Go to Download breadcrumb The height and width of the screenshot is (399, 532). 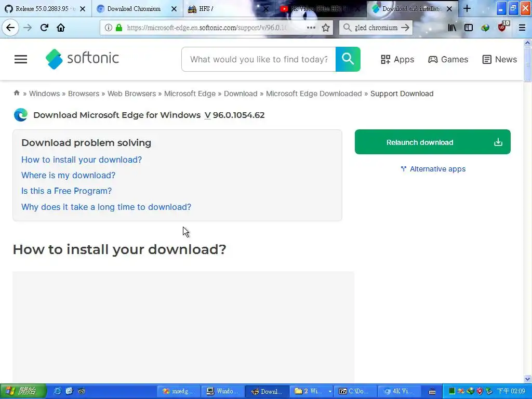coord(241,94)
